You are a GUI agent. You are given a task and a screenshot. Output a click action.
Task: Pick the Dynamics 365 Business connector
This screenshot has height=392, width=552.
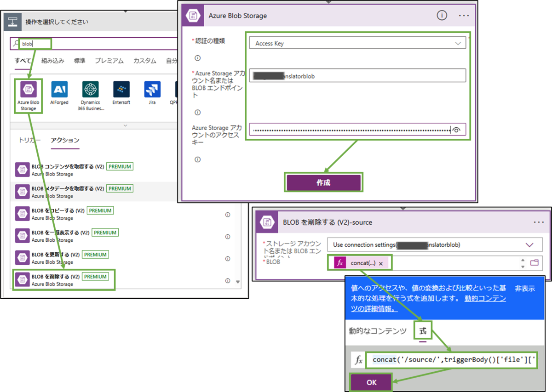[x=91, y=89]
